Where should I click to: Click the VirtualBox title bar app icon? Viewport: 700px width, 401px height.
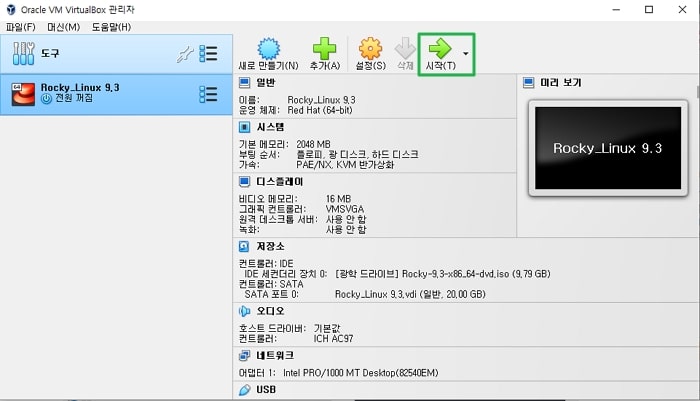11,9
